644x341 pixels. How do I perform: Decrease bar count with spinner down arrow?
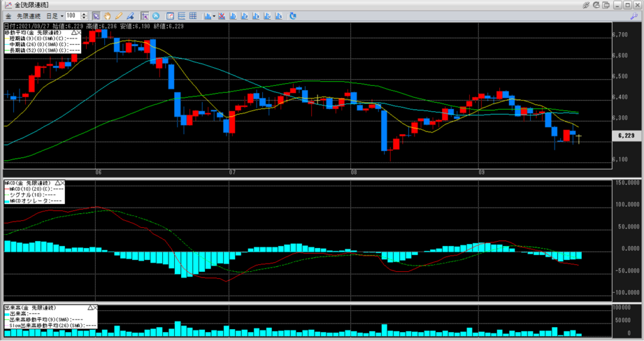(x=84, y=18)
